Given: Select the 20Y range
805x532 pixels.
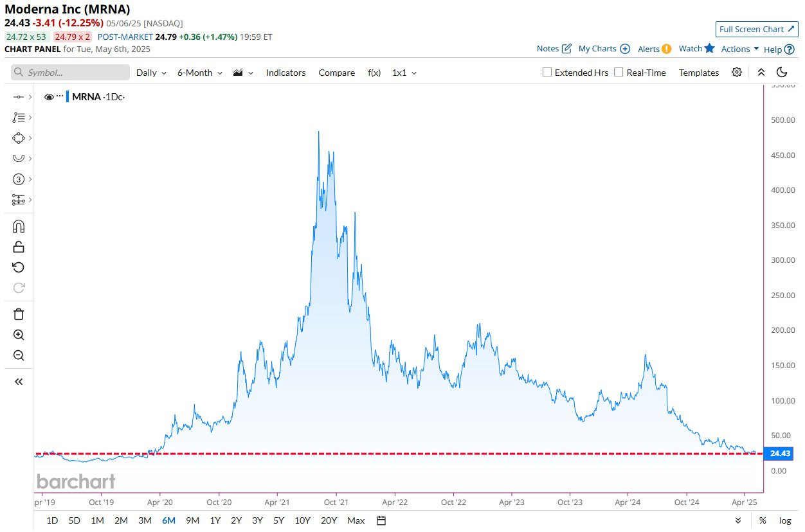Looking at the screenshot, I should point(329,520).
